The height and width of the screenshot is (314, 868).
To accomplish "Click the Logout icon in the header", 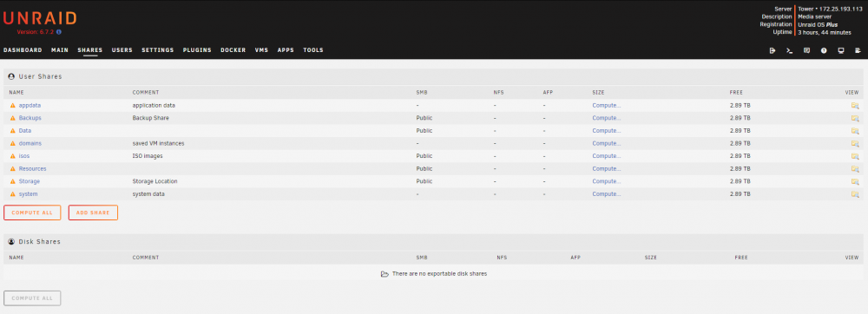I will (773, 50).
